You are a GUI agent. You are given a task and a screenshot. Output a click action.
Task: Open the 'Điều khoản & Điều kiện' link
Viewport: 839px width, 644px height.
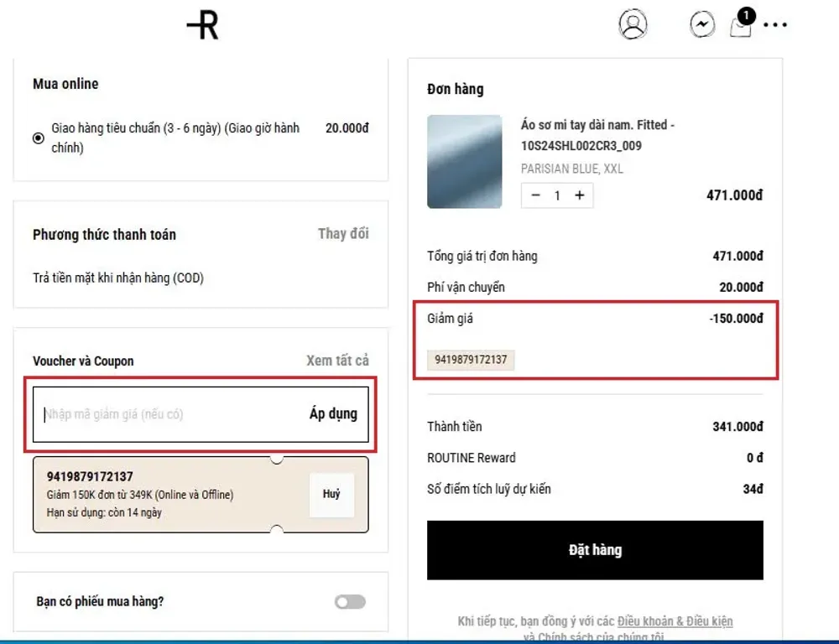(675, 621)
